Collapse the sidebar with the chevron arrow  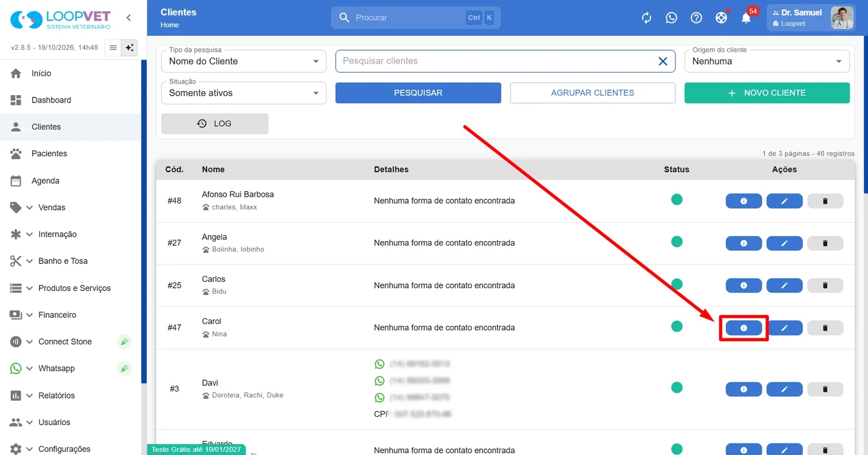click(x=129, y=17)
